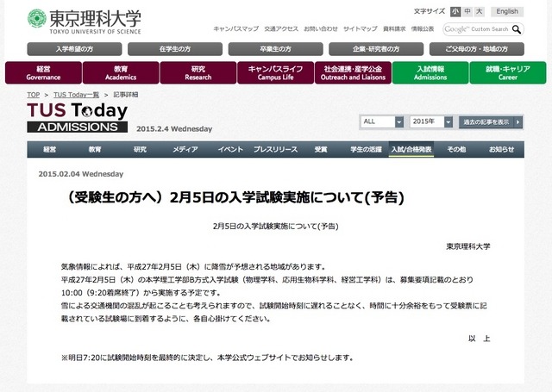Screen dimensions: 552x392
Task: Select the プレスリリース tab
Action: 274,150
